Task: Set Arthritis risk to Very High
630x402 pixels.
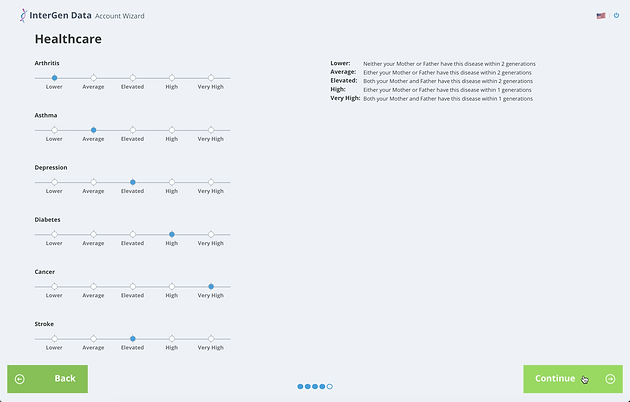Action: tap(211, 78)
